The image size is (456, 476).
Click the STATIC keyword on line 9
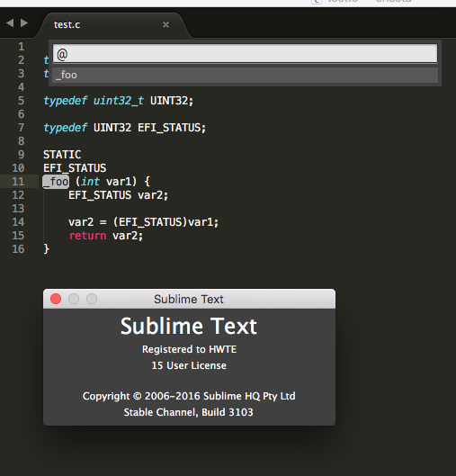point(62,155)
